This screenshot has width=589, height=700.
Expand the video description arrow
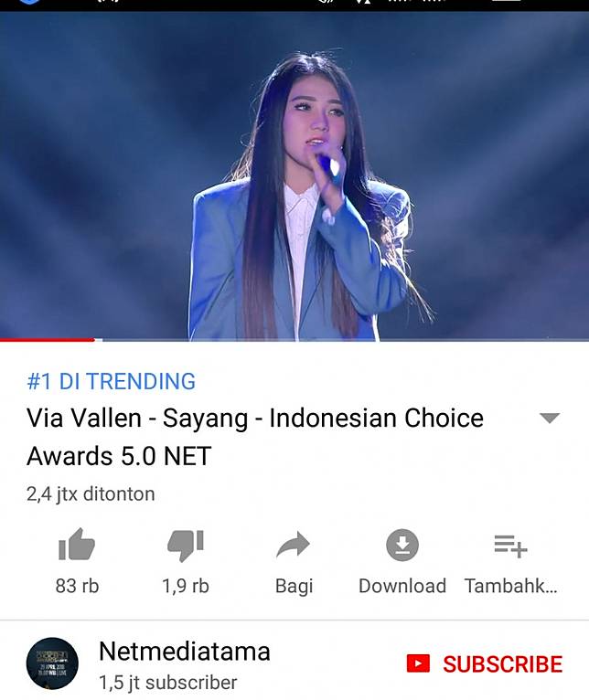[x=550, y=418]
